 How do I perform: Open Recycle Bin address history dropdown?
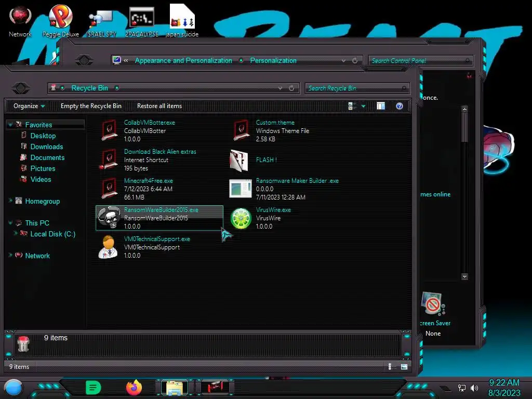click(x=280, y=88)
